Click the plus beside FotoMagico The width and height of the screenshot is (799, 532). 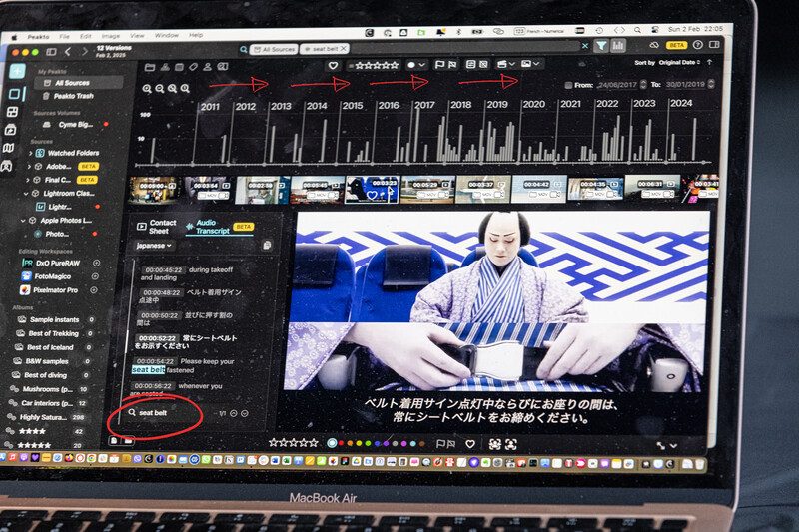point(95,276)
